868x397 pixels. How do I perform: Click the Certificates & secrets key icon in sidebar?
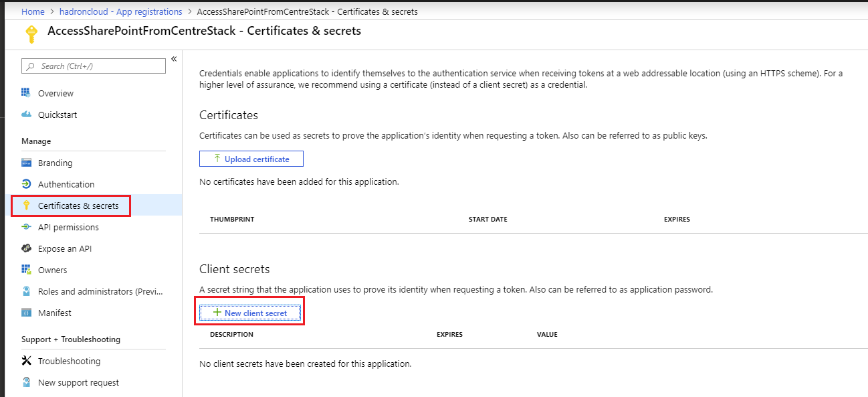click(26, 206)
